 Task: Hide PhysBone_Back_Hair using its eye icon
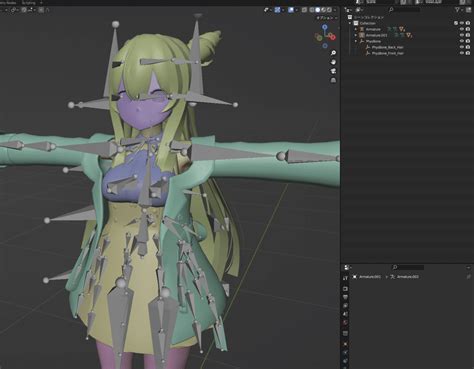pyautogui.click(x=462, y=47)
